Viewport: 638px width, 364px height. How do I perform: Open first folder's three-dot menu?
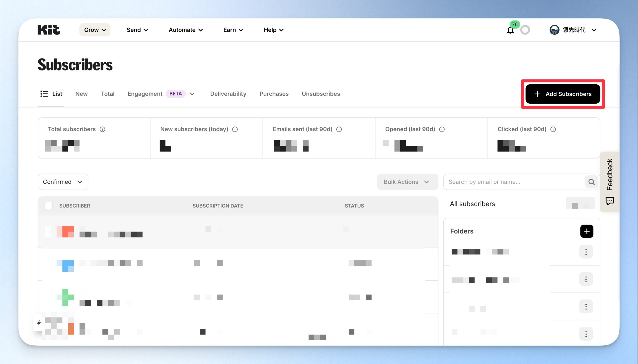(586, 252)
